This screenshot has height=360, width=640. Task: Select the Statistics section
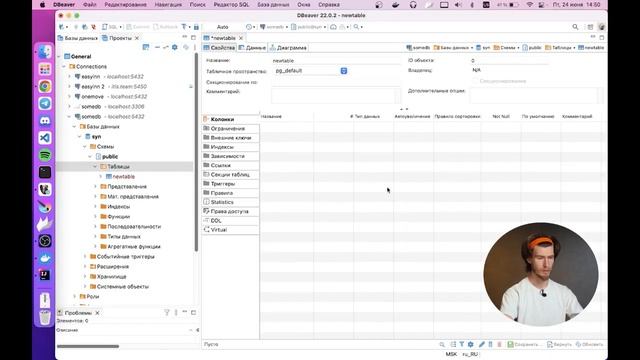tap(230, 202)
